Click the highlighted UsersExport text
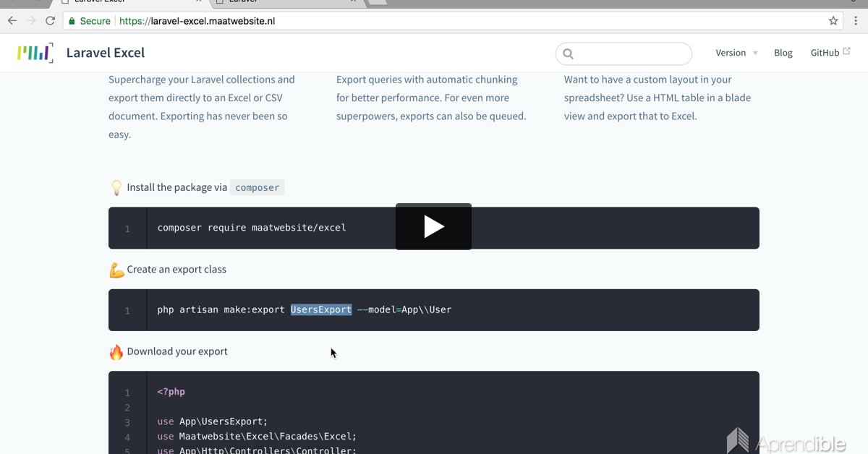The height and width of the screenshot is (454, 868). 321,309
